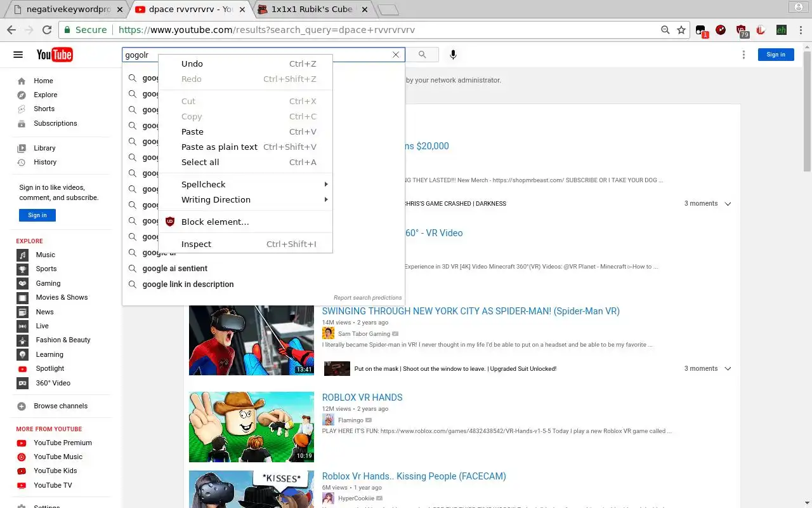The width and height of the screenshot is (812, 508).
Task: Choose Paste as plain text
Action: pyautogui.click(x=246, y=147)
